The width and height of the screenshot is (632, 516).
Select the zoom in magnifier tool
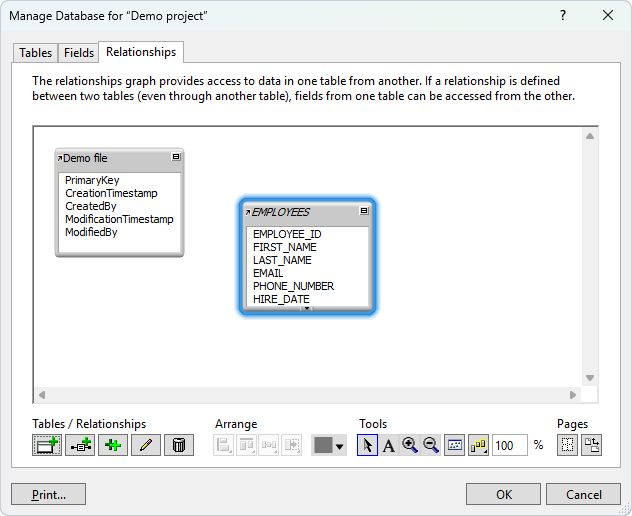pos(410,445)
